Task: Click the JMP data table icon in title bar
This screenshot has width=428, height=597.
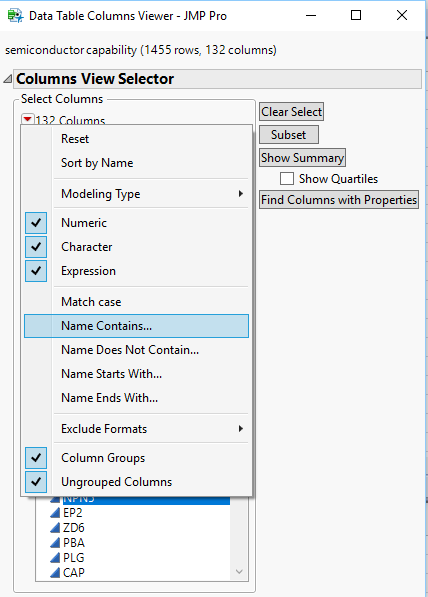Action: tap(15, 16)
